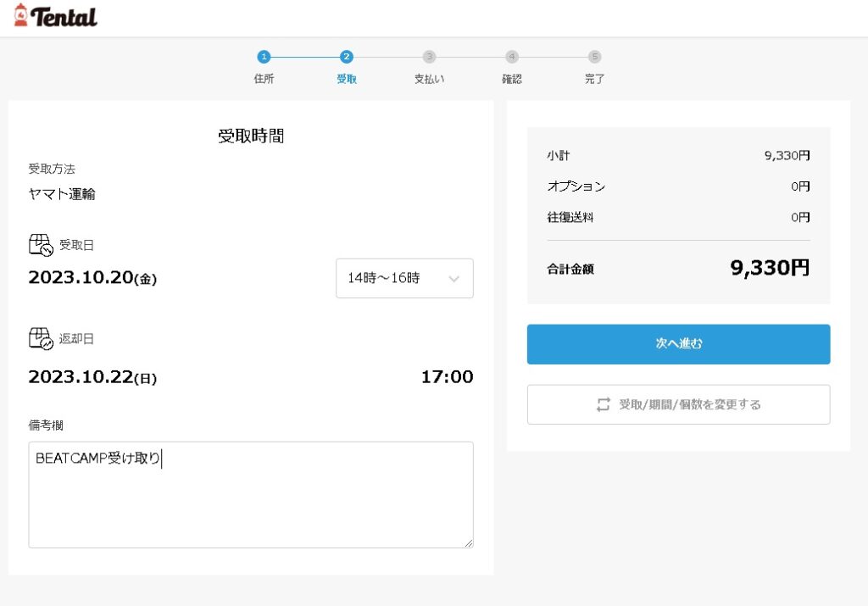Click the step 3 circle for 支払い

[x=429, y=57]
